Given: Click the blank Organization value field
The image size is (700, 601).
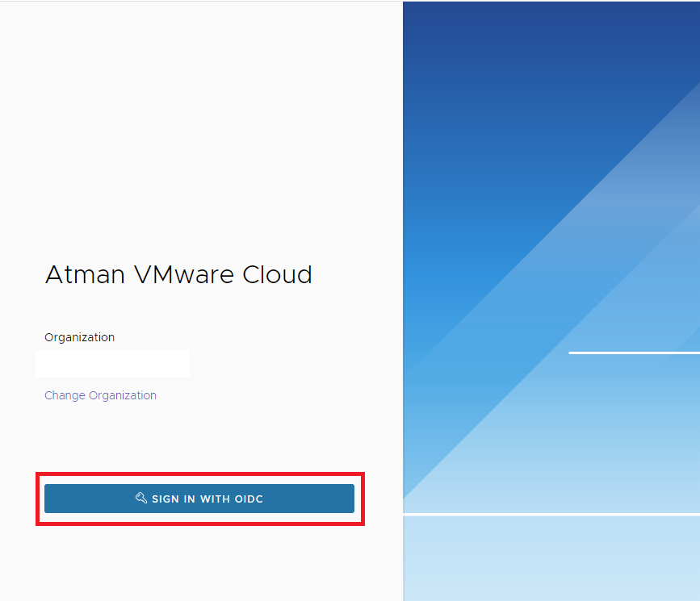Looking at the screenshot, I should point(112,364).
